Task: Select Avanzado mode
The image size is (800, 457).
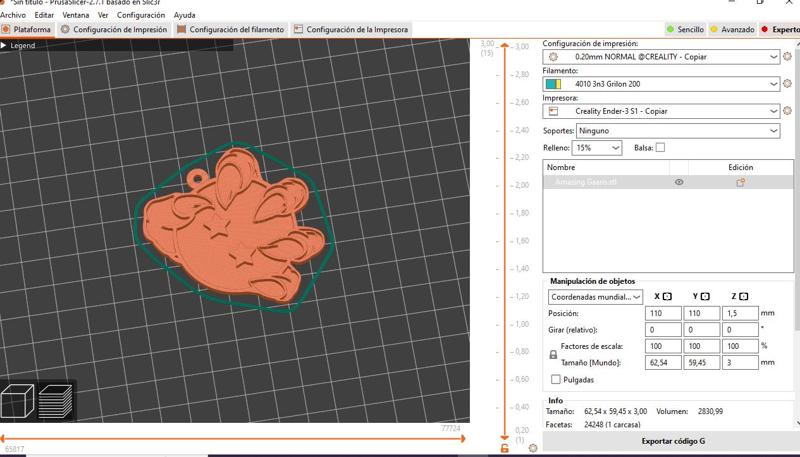Action: (x=732, y=30)
